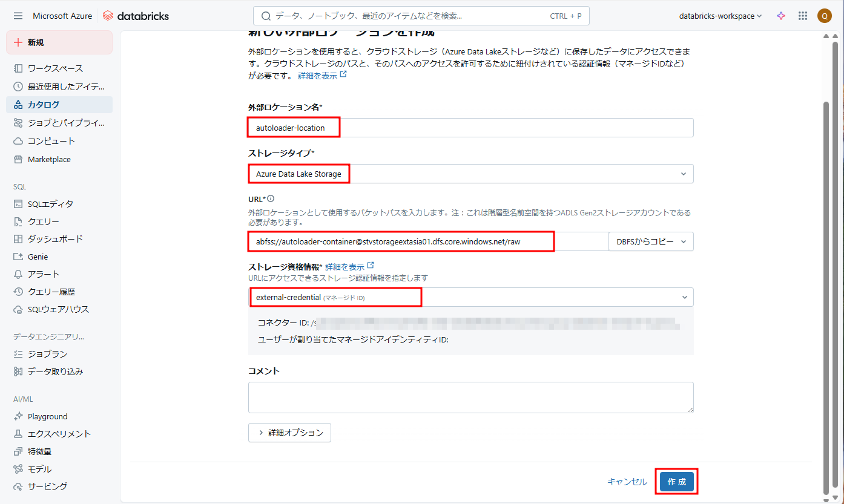Click the URL field info icon
Viewport: 844px width, 504px height.
[271, 198]
